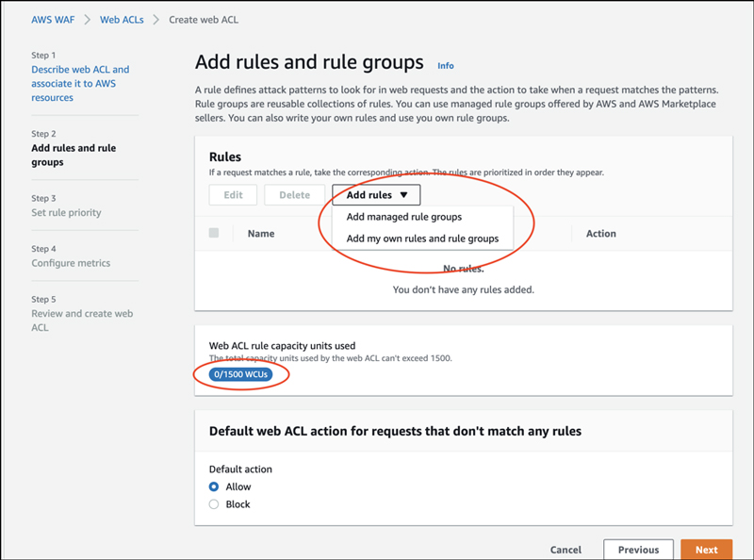Click the Action column header

(600, 234)
